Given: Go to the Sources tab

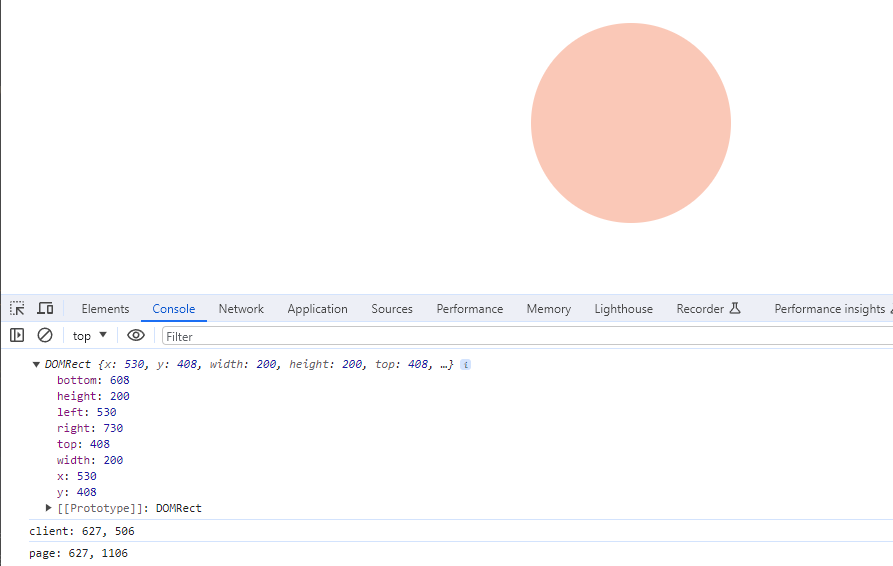Looking at the screenshot, I should pos(392,309).
